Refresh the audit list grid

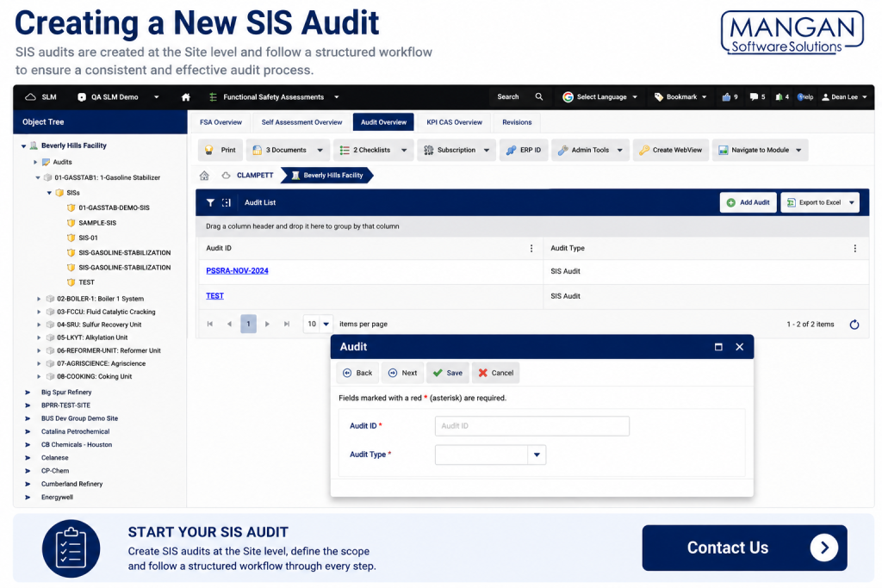tap(854, 325)
